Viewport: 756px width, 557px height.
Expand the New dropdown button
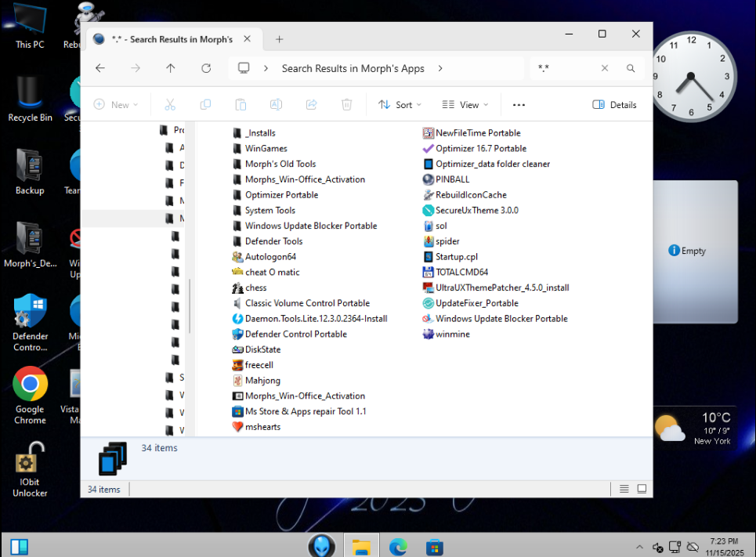(116, 105)
